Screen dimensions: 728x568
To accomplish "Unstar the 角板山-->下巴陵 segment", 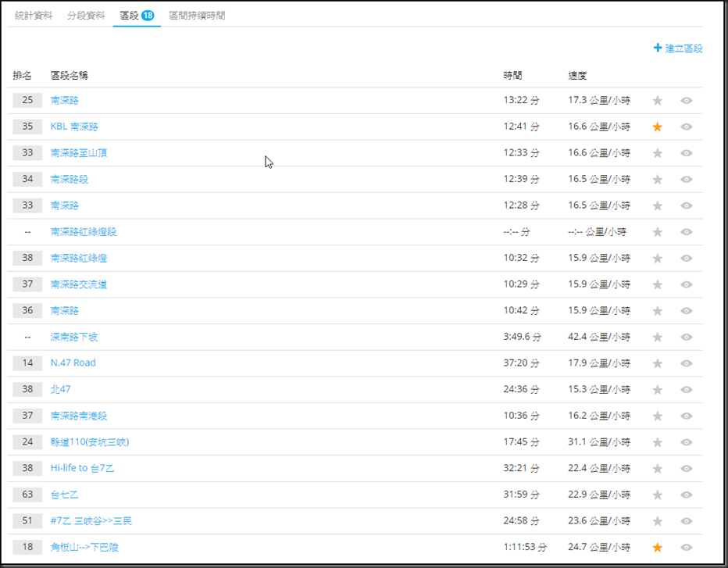I will 658,547.
